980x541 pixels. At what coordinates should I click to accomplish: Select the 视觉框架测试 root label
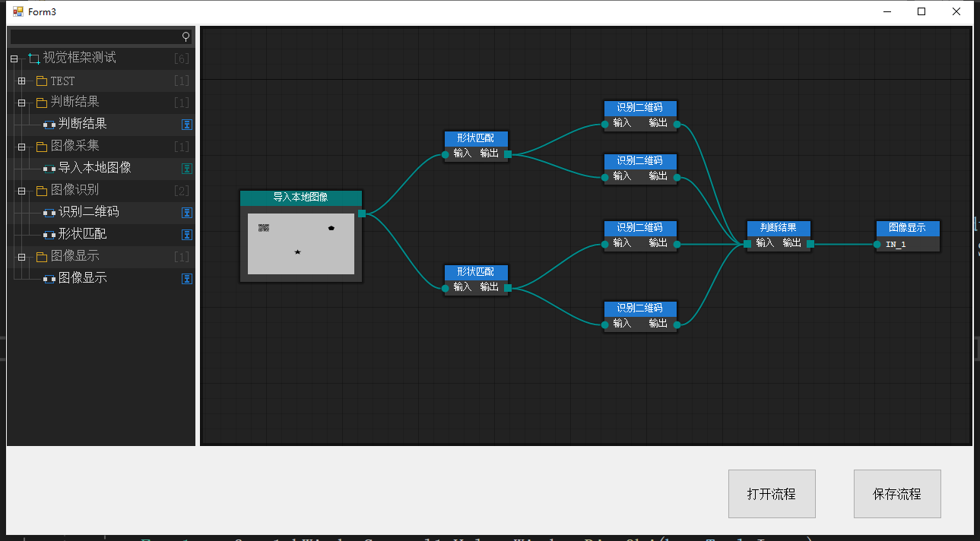tap(80, 58)
